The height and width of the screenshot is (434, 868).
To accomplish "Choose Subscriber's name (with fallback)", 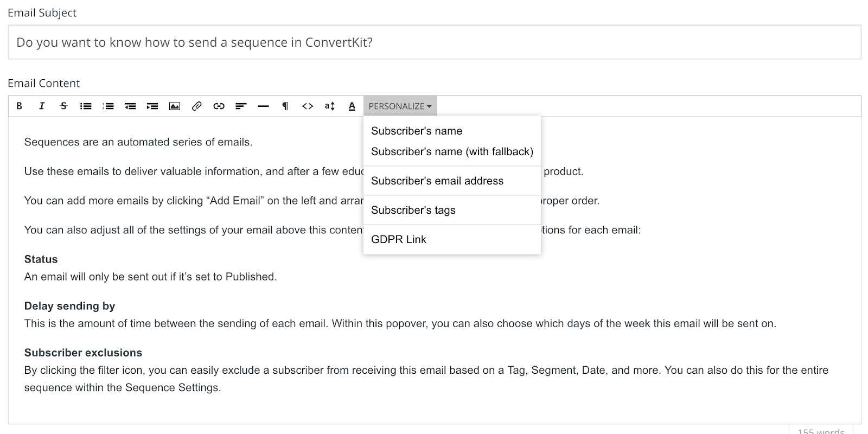I will pos(452,152).
